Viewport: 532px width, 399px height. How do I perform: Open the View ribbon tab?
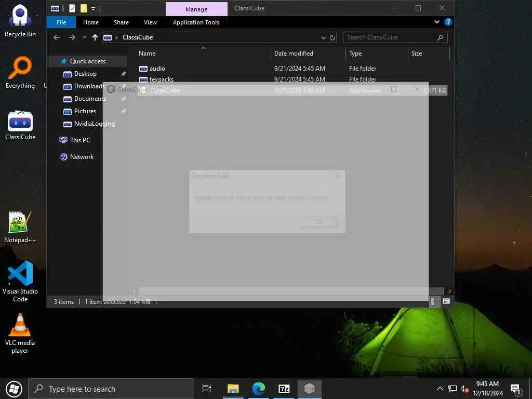[150, 22]
